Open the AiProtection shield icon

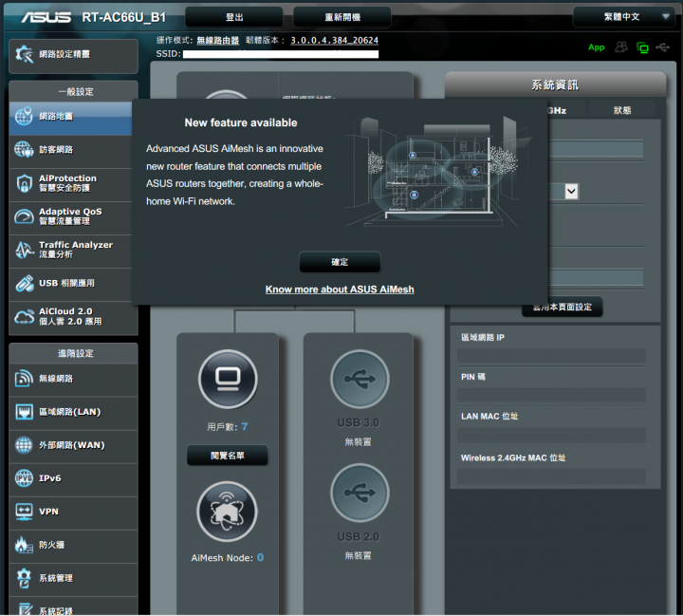point(24,183)
